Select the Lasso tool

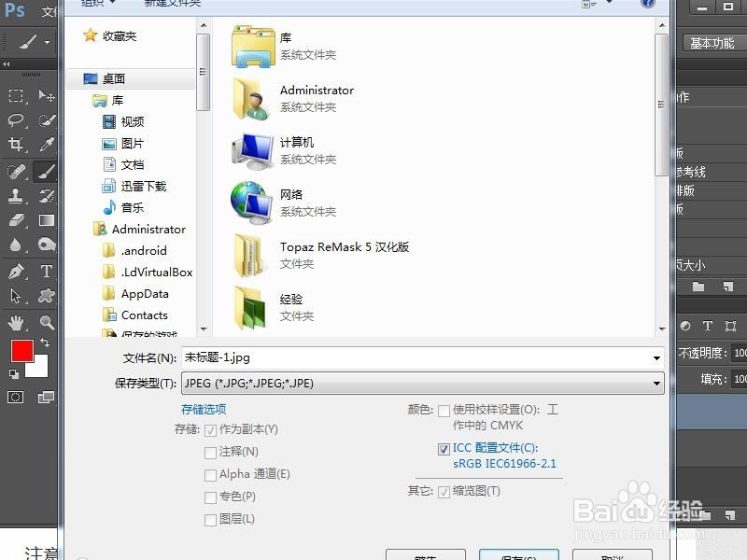click(14, 120)
